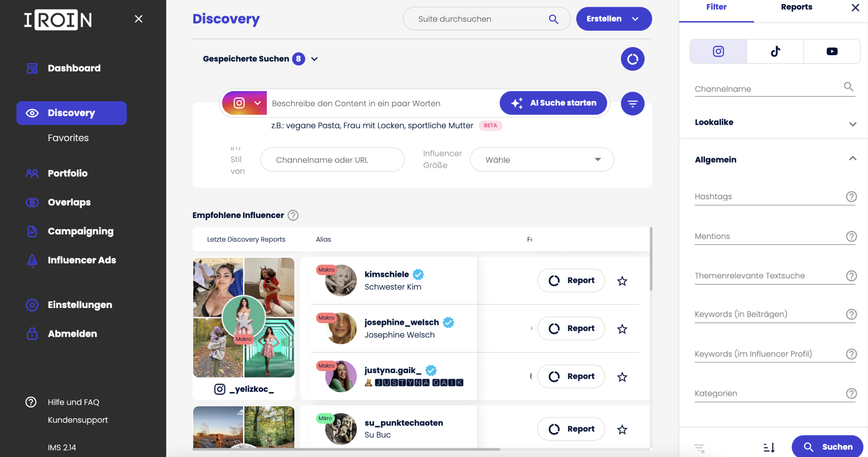Click help icon for Kategorien
Image resolution: width=868 pixels, height=457 pixels.
(851, 393)
